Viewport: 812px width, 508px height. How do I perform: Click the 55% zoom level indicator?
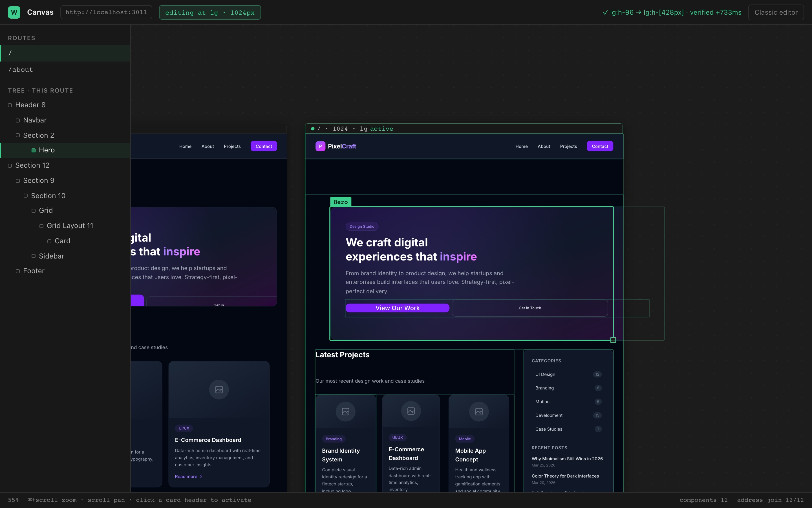[14, 500]
